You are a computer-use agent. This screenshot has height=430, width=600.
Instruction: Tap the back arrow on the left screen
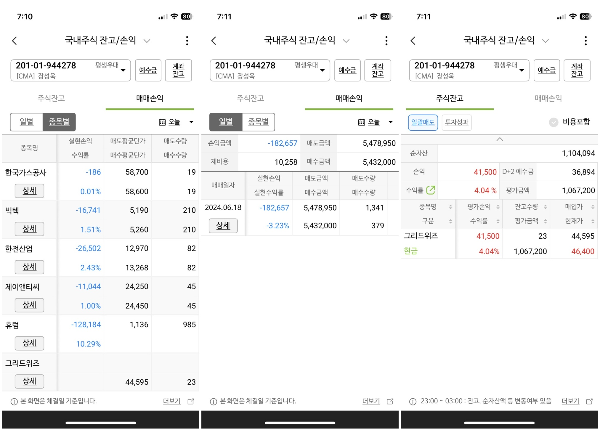[15, 41]
